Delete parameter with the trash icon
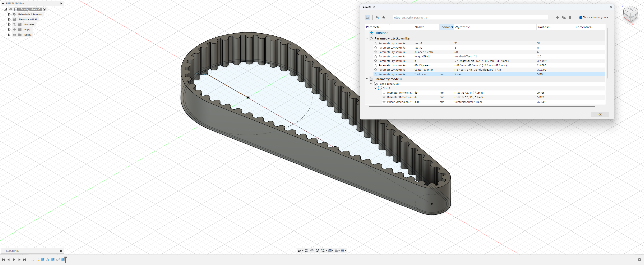The height and width of the screenshot is (265, 644). point(570,17)
